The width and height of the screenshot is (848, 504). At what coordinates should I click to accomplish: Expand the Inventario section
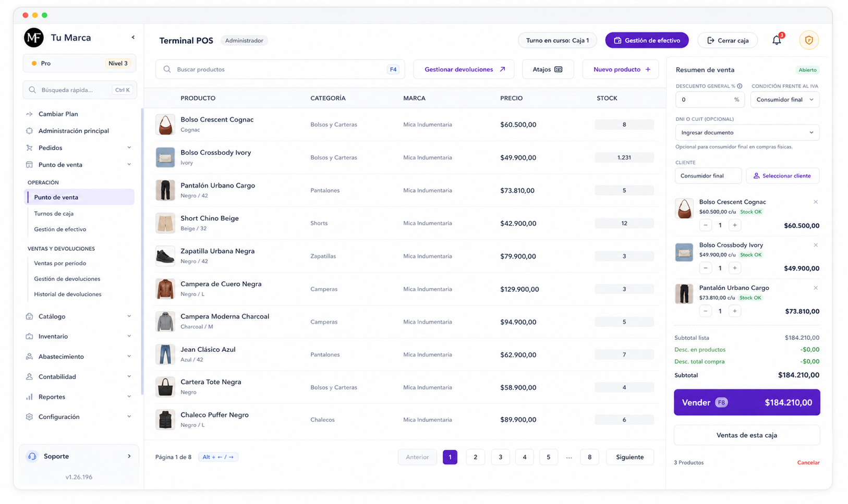pos(129,337)
